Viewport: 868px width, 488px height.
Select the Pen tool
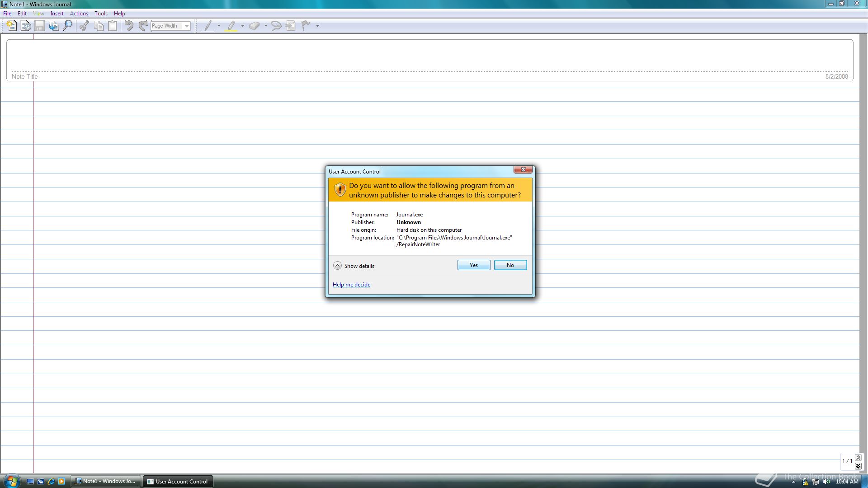pyautogui.click(x=208, y=26)
